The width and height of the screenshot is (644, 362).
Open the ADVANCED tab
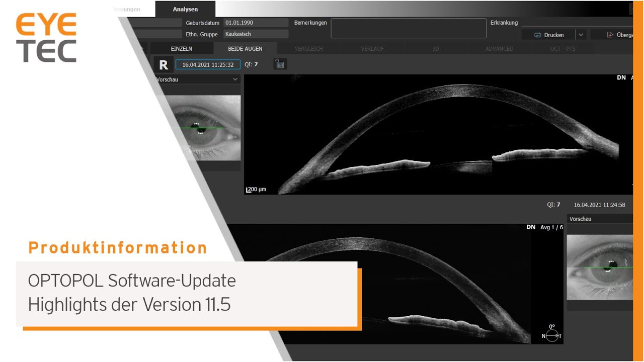(x=499, y=49)
